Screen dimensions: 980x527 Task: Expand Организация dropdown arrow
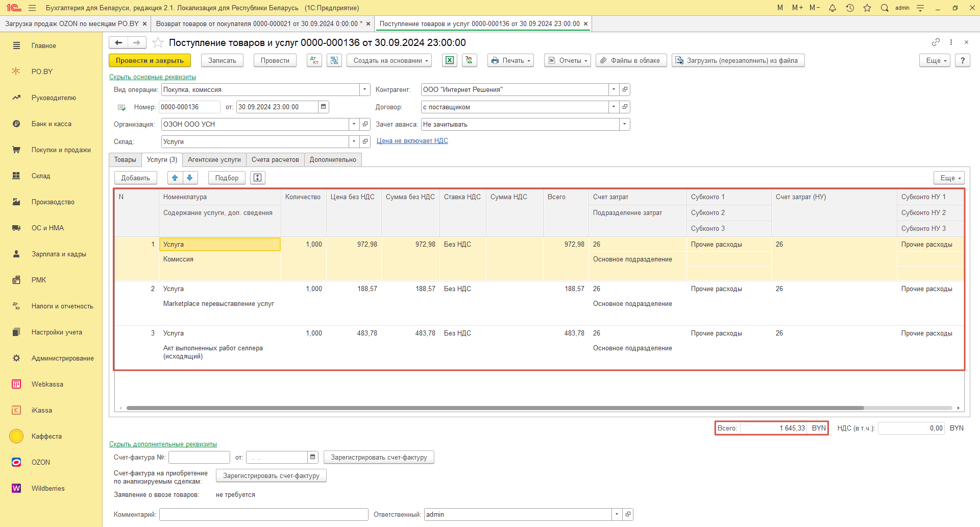(354, 124)
